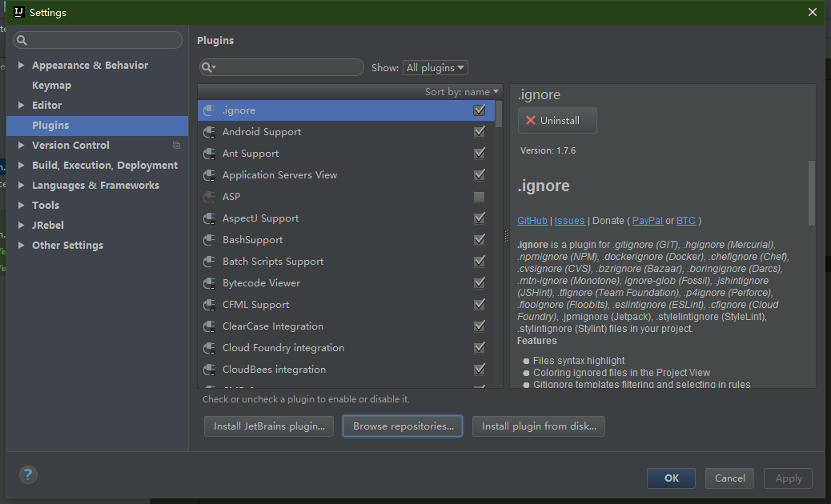Select Keymap in settings tree
This screenshot has height=504, width=831.
(x=51, y=86)
